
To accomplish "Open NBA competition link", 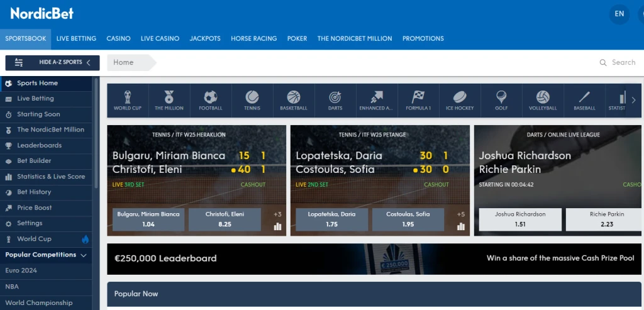I will click(x=46, y=287).
